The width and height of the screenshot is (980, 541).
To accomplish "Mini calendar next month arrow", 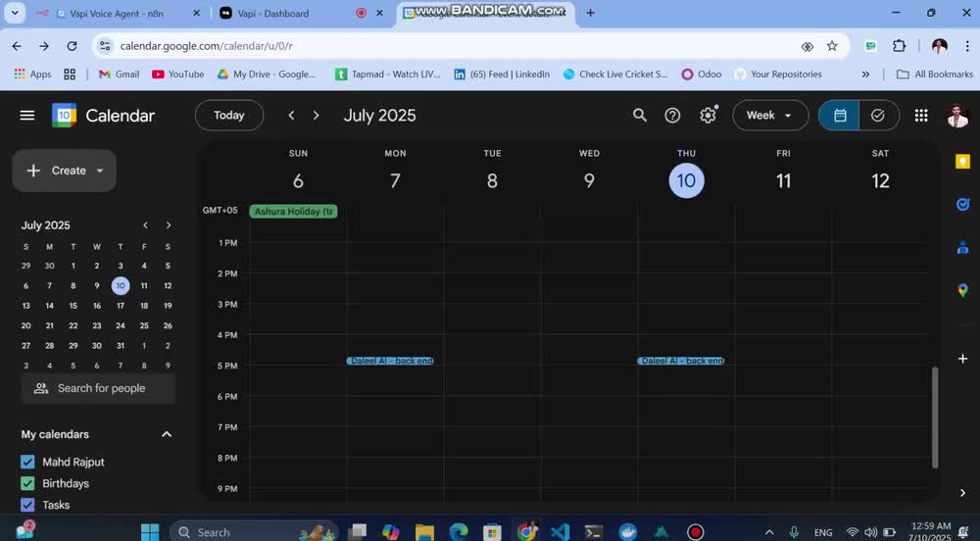I will tap(169, 225).
